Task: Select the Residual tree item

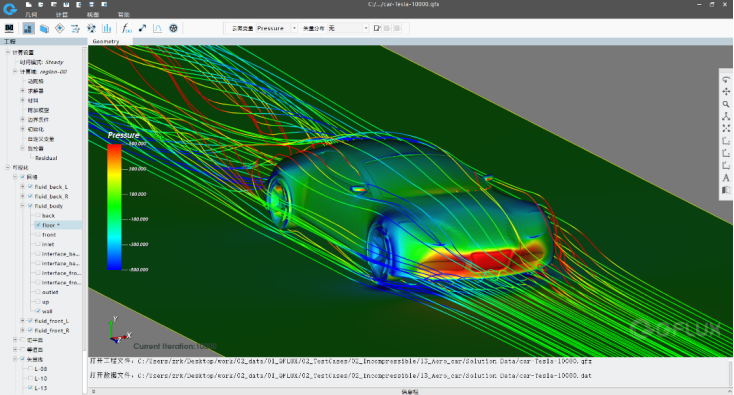Action: tap(46, 158)
